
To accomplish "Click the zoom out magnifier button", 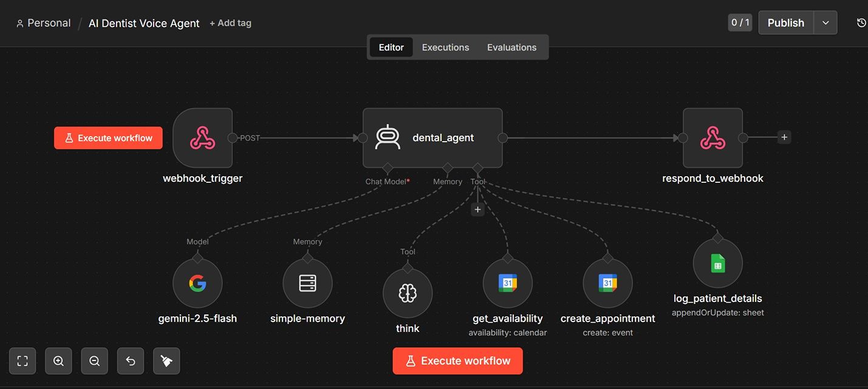I will [94, 361].
